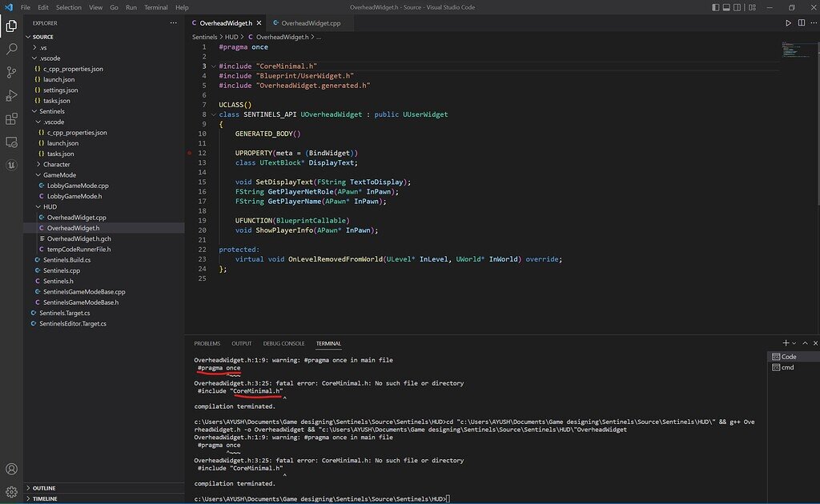Open the Accounts icon in activity bar

click(10, 469)
